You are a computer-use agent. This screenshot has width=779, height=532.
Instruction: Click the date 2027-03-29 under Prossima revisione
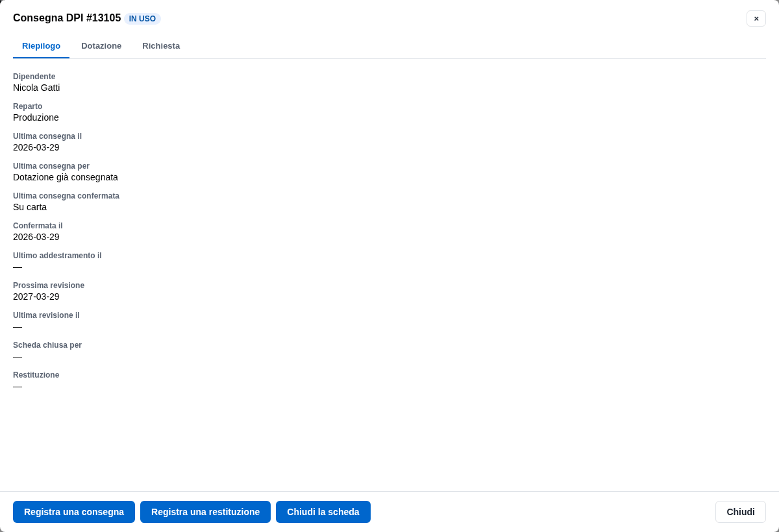pos(36,296)
